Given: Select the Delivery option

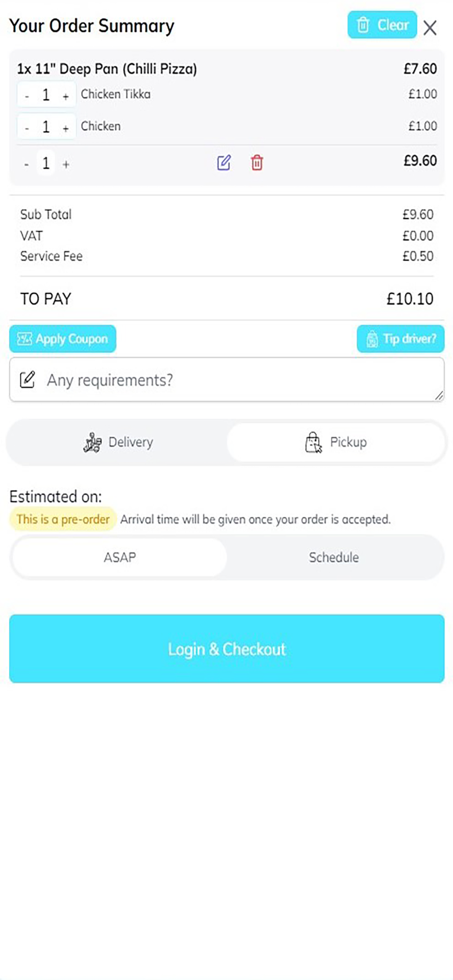Looking at the screenshot, I should pyautogui.click(x=118, y=442).
